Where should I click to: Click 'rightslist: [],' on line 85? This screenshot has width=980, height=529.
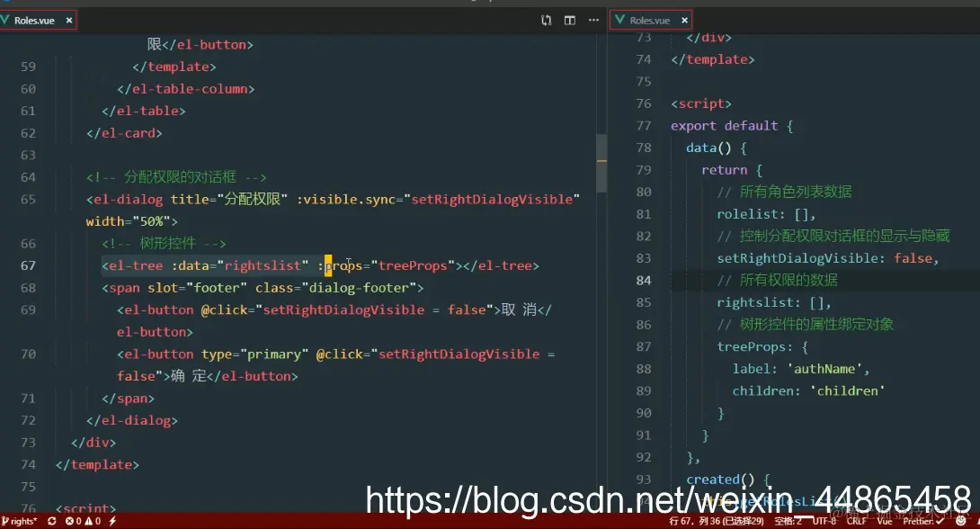click(774, 302)
